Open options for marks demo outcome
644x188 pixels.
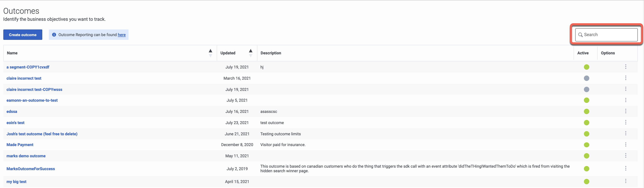coord(626,155)
